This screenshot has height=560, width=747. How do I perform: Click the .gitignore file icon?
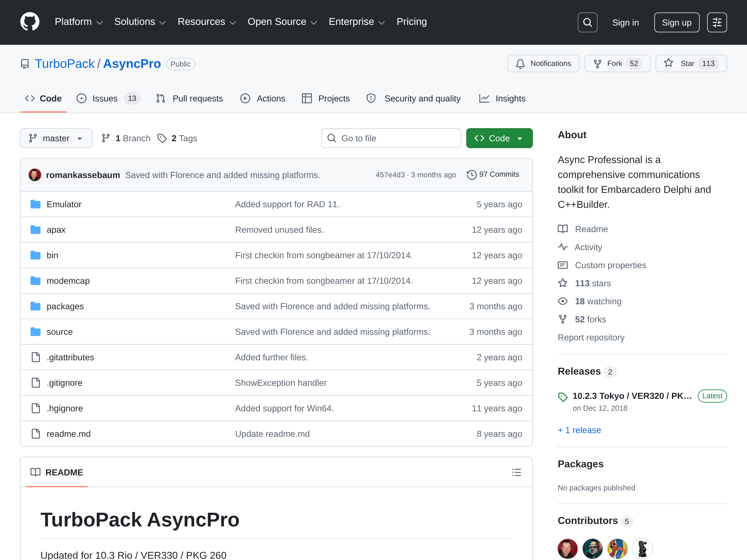pos(35,383)
